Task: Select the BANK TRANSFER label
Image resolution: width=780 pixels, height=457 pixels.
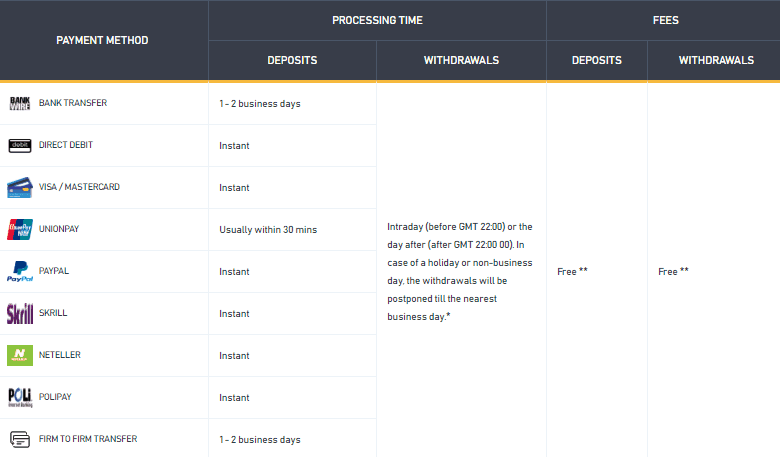Action: point(73,103)
